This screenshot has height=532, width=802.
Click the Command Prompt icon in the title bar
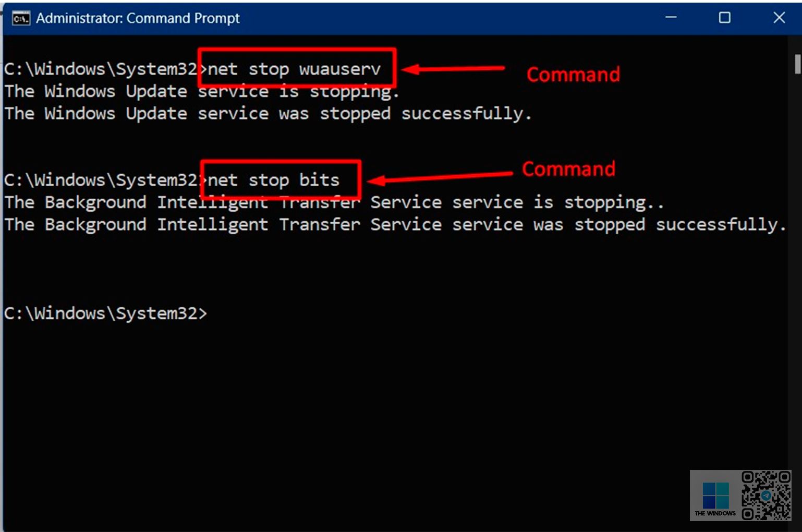tap(21, 19)
